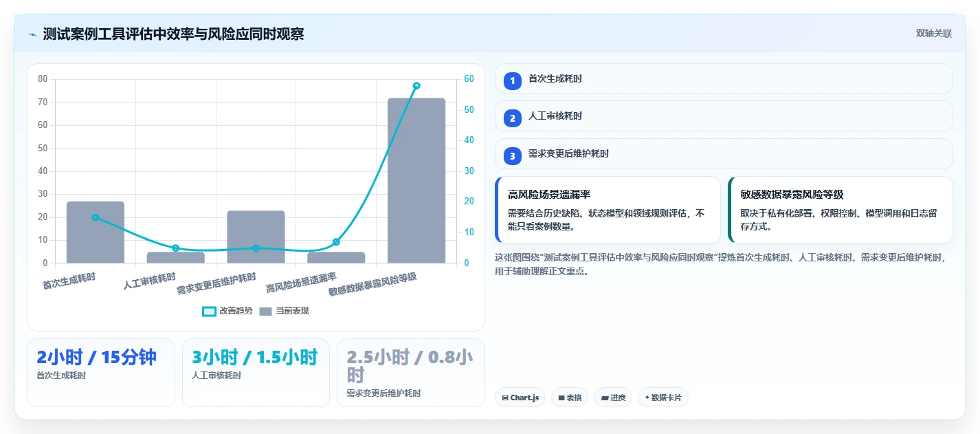Click line data point on 首次生成耗时 bar
Screen dimensions: 980x434
pyautogui.click(x=96, y=217)
